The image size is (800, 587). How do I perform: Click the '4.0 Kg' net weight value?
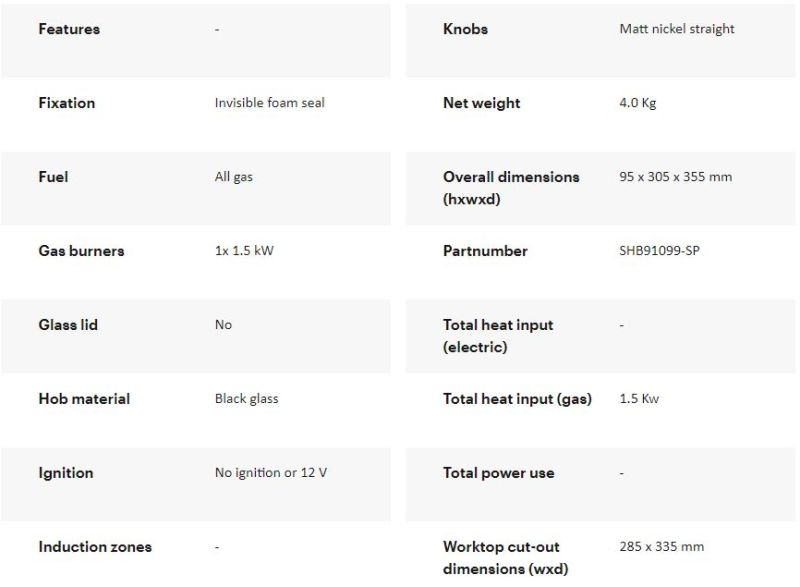(x=638, y=103)
